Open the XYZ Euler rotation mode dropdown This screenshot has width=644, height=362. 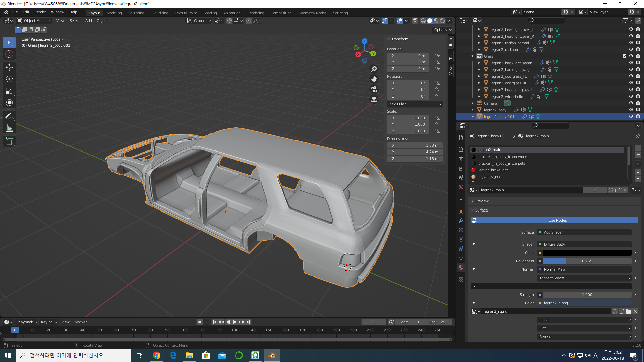[x=415, y=104]
